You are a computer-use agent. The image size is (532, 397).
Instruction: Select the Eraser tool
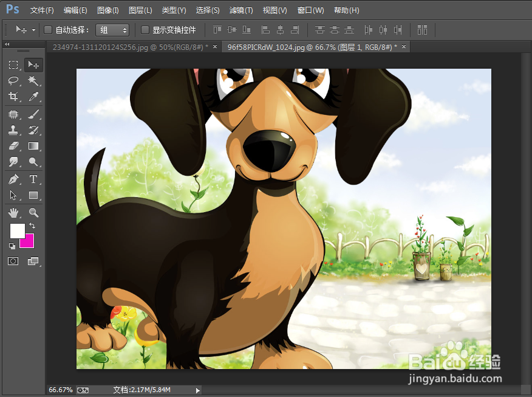[x=13, y=146]
